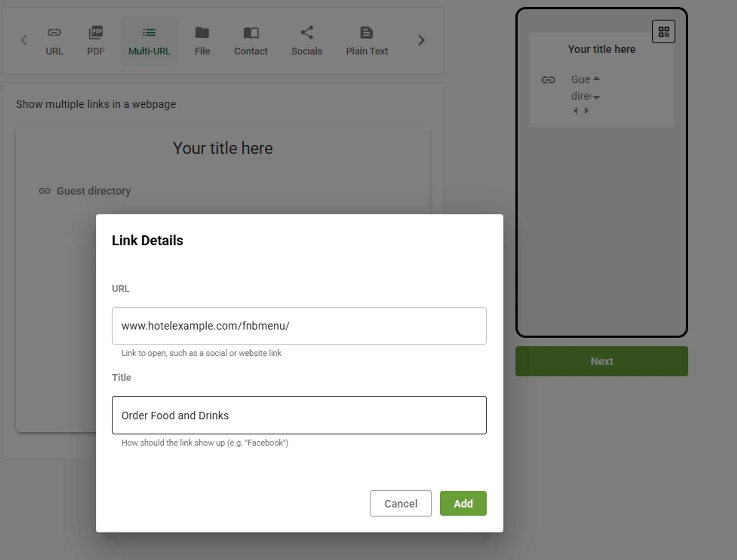737x560 pixels.
Task: Click 'Your title here' in phone preview
Action: (x=601, y=49)
